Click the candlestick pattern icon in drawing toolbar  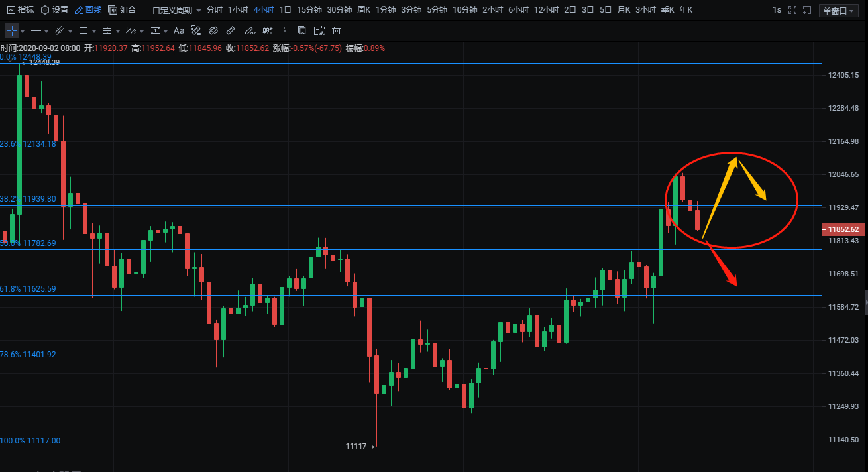[267, 31]
